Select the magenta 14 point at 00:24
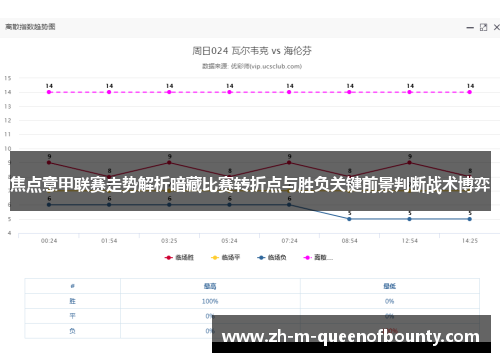 tap(49, 92)
